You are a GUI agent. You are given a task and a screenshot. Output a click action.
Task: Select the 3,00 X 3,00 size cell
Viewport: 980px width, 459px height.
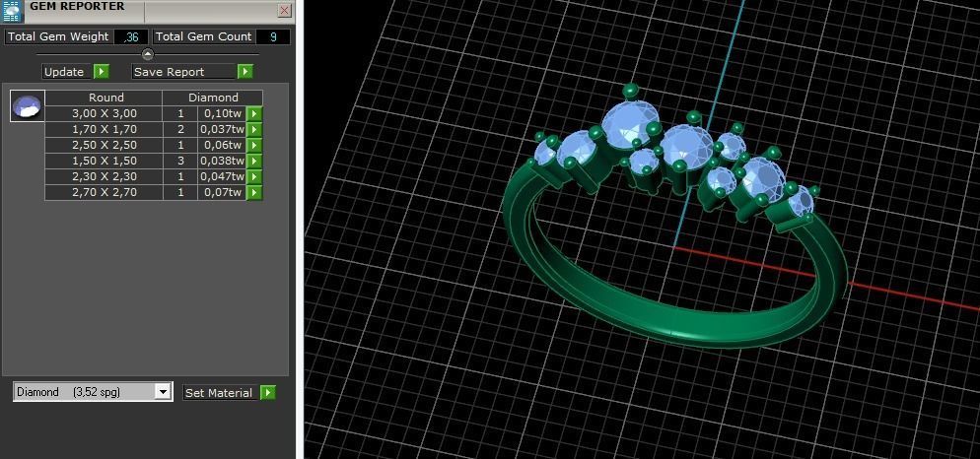(104, 113)
